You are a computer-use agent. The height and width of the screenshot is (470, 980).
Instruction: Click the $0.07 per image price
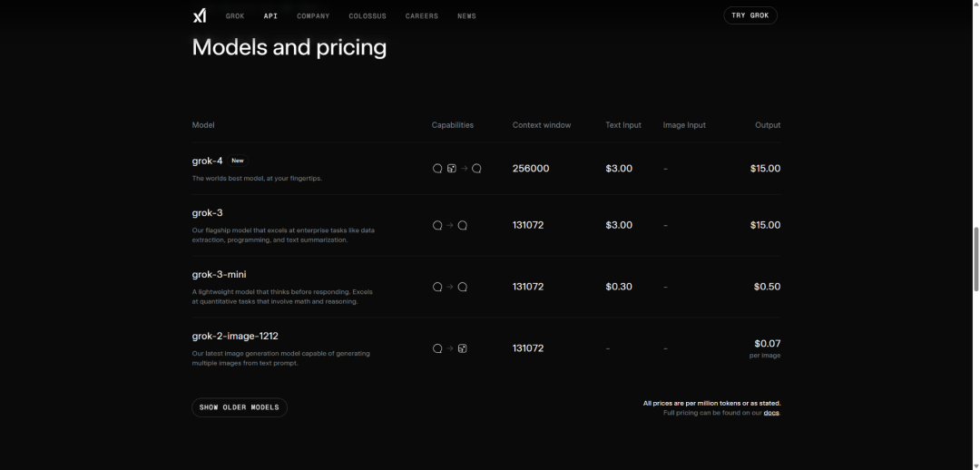[767, 343]
